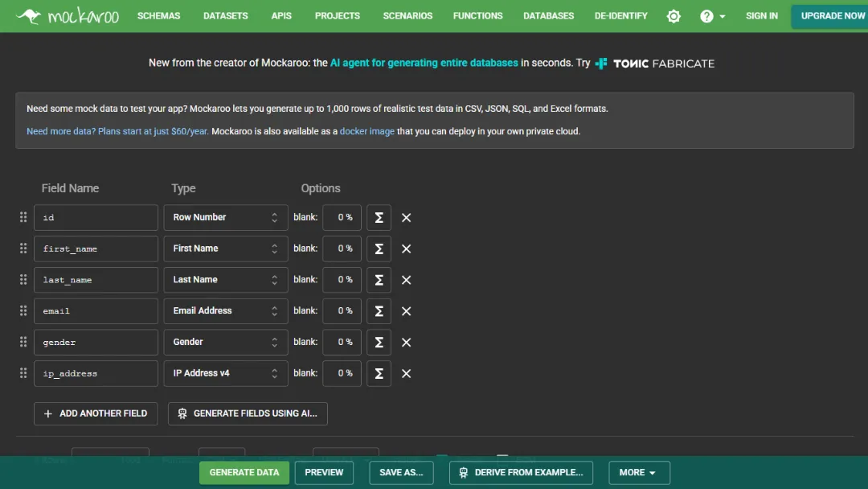Viewport: 868px width, 489px height.
Task: Click the PREVIEW button
Action: tap(324, 472)
